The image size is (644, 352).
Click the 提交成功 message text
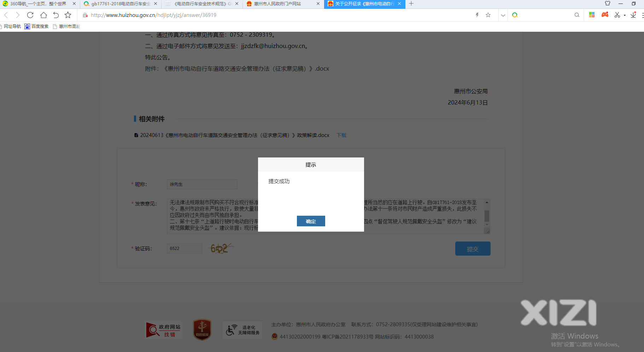click(x=279, y=181)
